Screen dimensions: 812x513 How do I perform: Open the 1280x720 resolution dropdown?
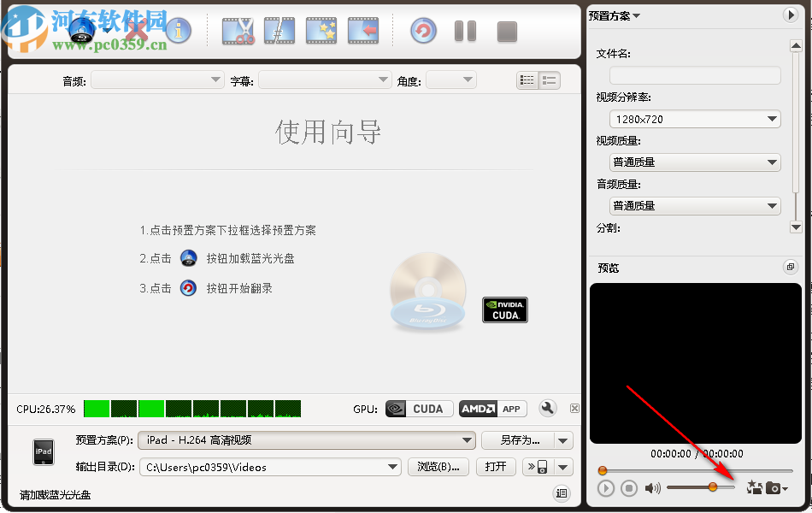tap(694, 119)
